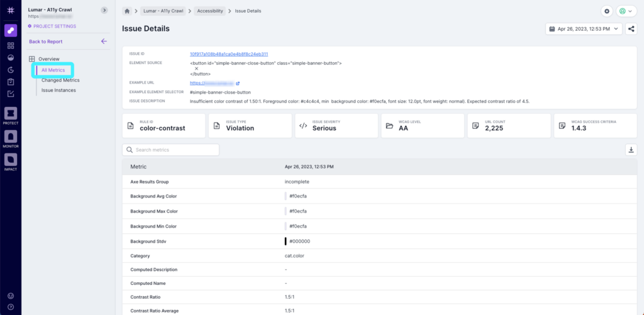
Task: Click the Contrast Ratio Average row label
Action: [154, 311]
